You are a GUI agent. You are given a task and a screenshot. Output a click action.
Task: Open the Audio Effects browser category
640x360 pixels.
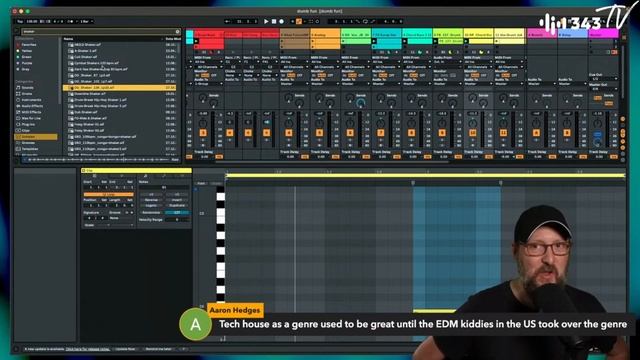[31, 106]
